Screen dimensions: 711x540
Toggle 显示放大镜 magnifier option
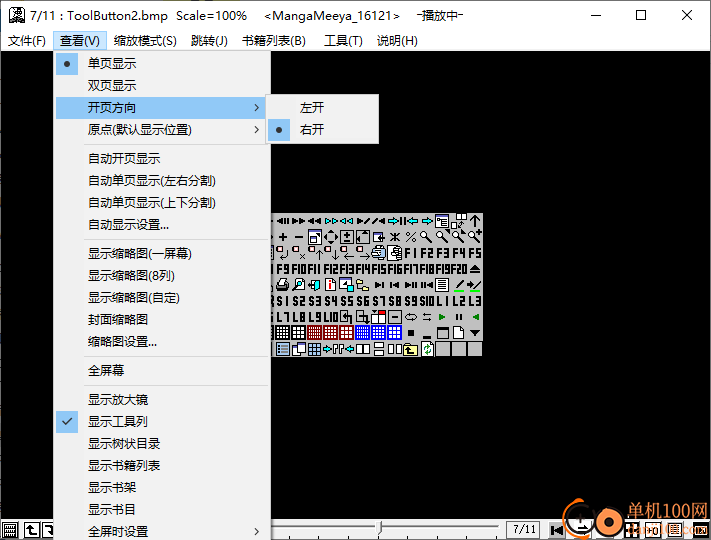[163, 399]
